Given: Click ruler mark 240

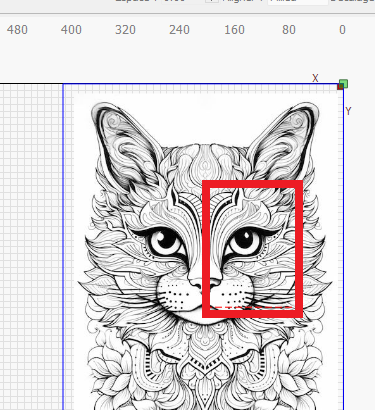Looking at the screenshot, I should [179, 30].
